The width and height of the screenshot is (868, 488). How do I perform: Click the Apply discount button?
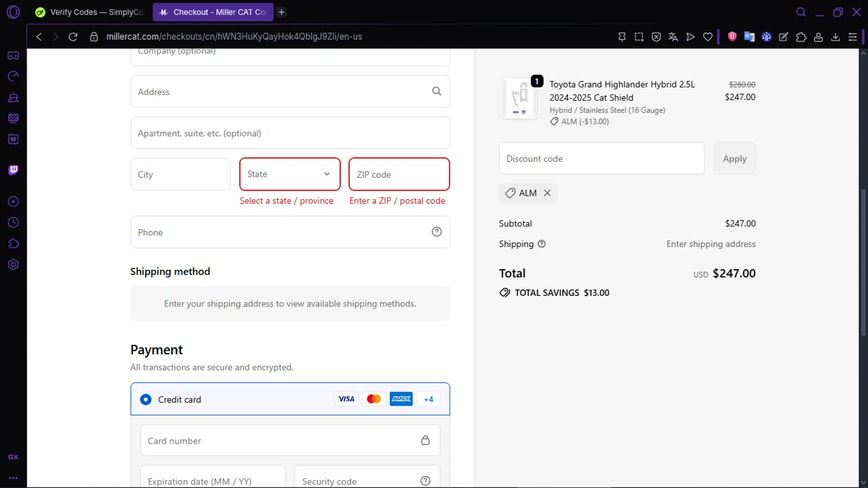[x=734, y=159]
